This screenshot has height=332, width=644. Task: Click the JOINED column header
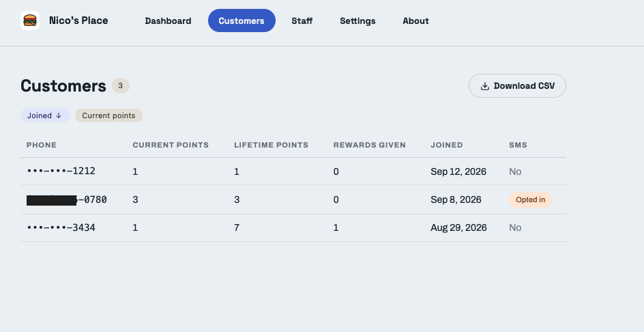tap(446, 145)
